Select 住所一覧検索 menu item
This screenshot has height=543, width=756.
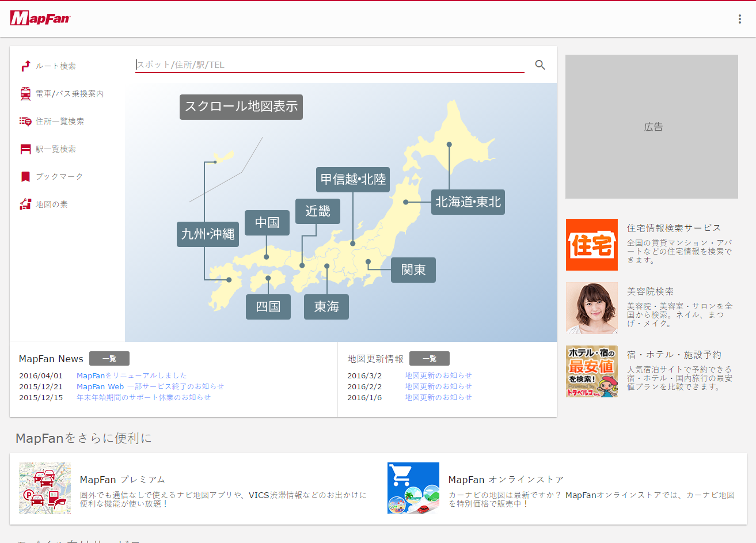[x=60, y=121]
